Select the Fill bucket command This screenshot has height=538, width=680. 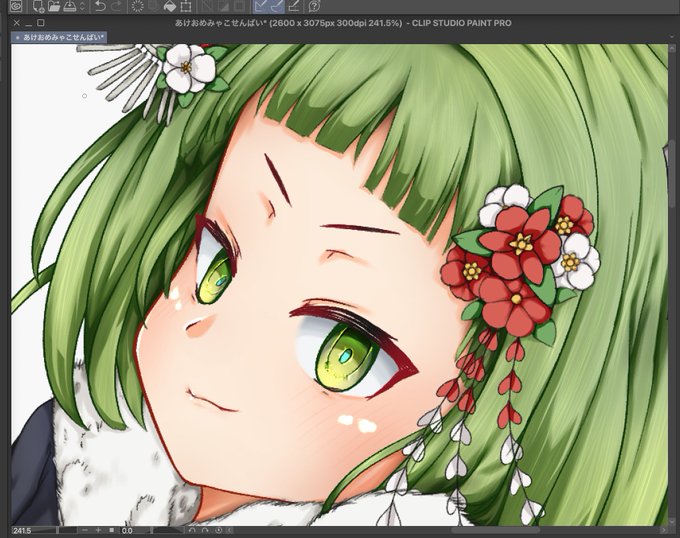(x=170, y=6)
